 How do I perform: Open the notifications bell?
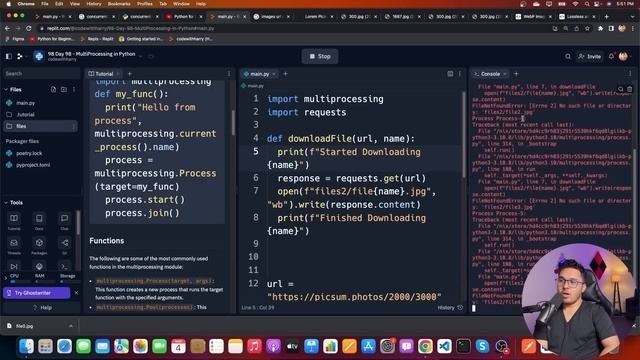611,56
